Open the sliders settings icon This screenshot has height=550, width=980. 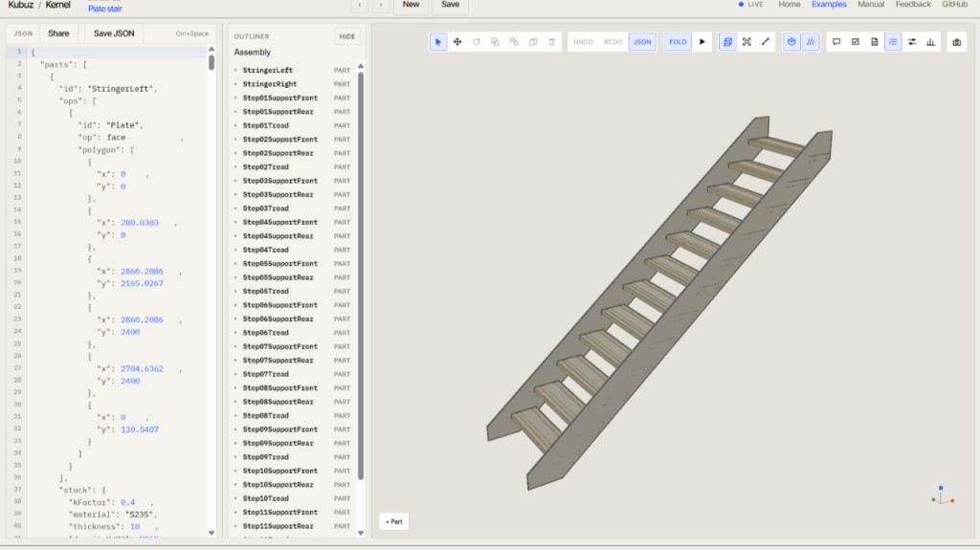point(912,42)
